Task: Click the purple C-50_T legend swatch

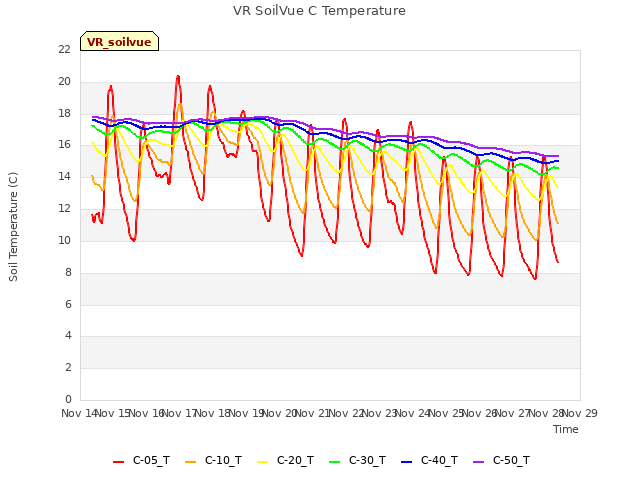Action: [x=478, y=462]
